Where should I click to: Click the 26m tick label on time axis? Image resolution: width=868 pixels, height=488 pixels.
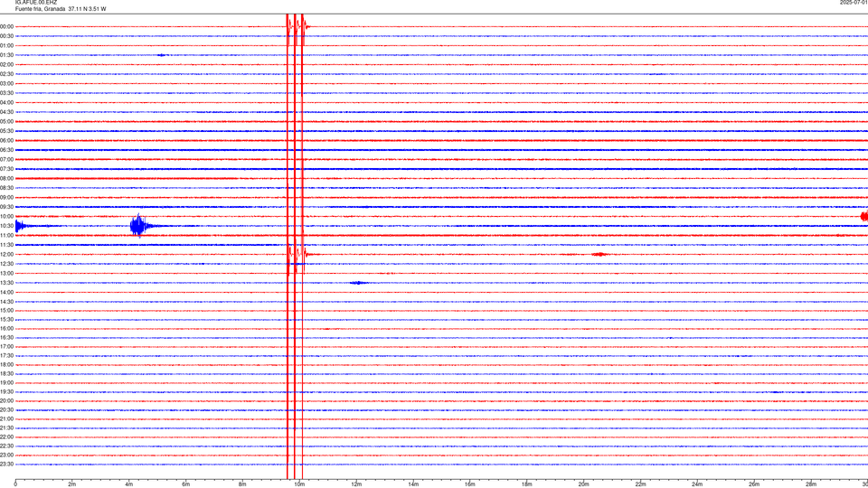point(754,484)
